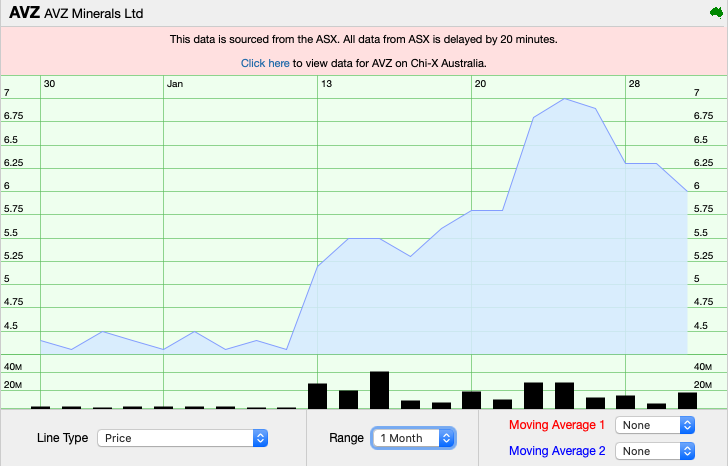Open the Moving Average 2 dropdown
Screen dimensions: 728x466
[x=655, y=451]
